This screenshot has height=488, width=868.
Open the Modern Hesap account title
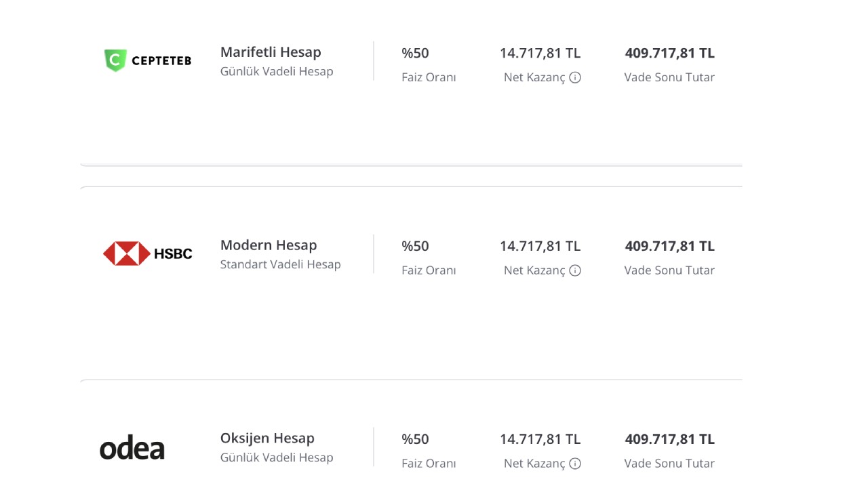point(269,245)
